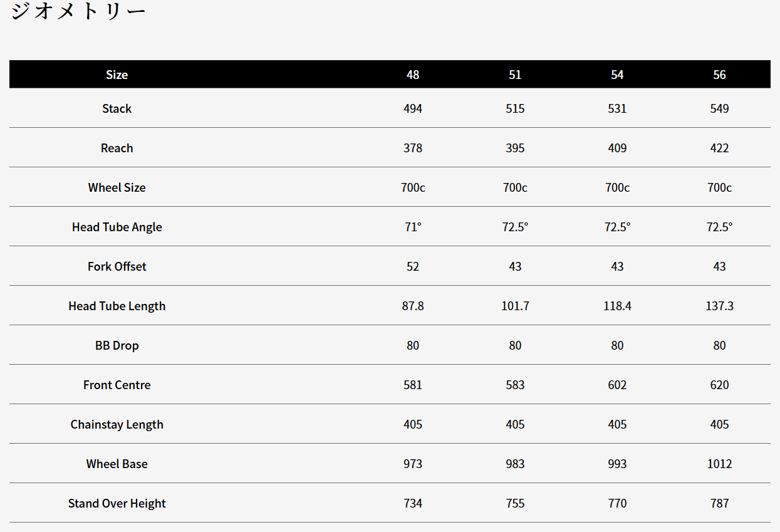Click the Wheel Size row label
Image resolution: width=780 pixels, height=532 pixels.
click(117, 187)
